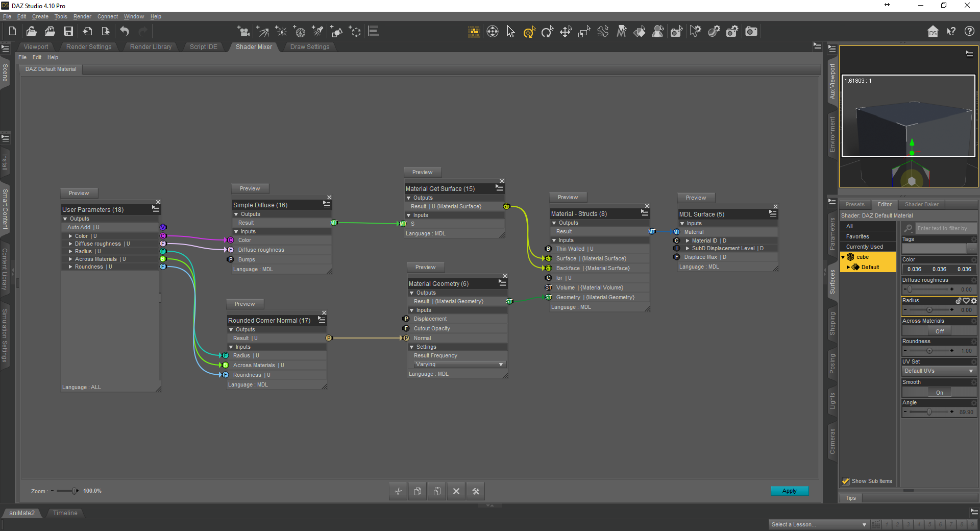Click the Aux Viewport cube preview

click(x=909, y=116)
